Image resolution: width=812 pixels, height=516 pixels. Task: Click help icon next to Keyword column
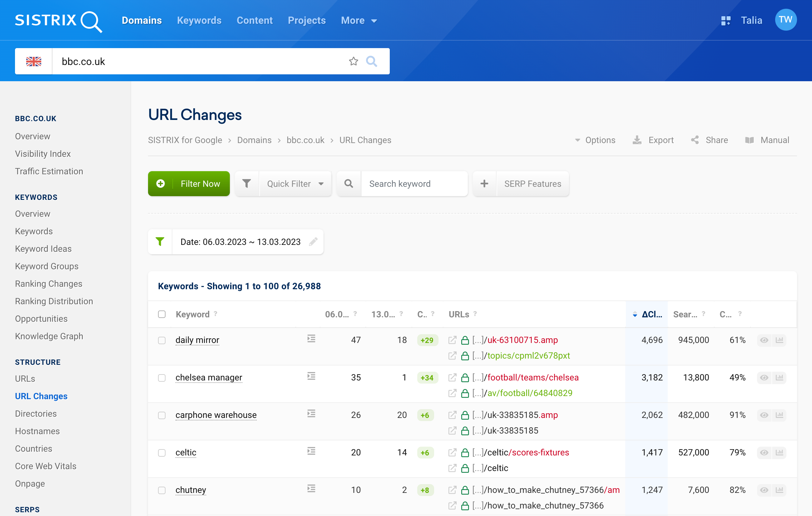(215, 314)
